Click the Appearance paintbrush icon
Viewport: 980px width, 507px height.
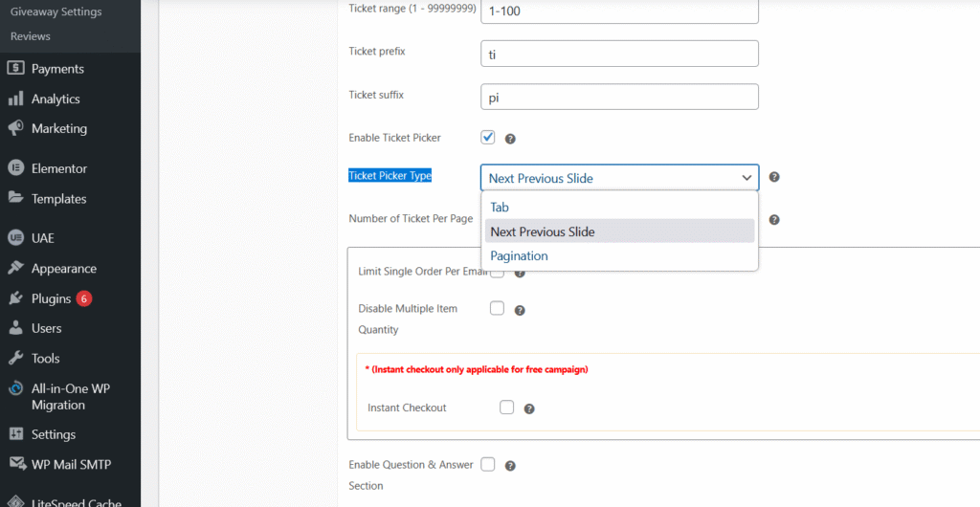pyautogui.click(x=15, y=269)
